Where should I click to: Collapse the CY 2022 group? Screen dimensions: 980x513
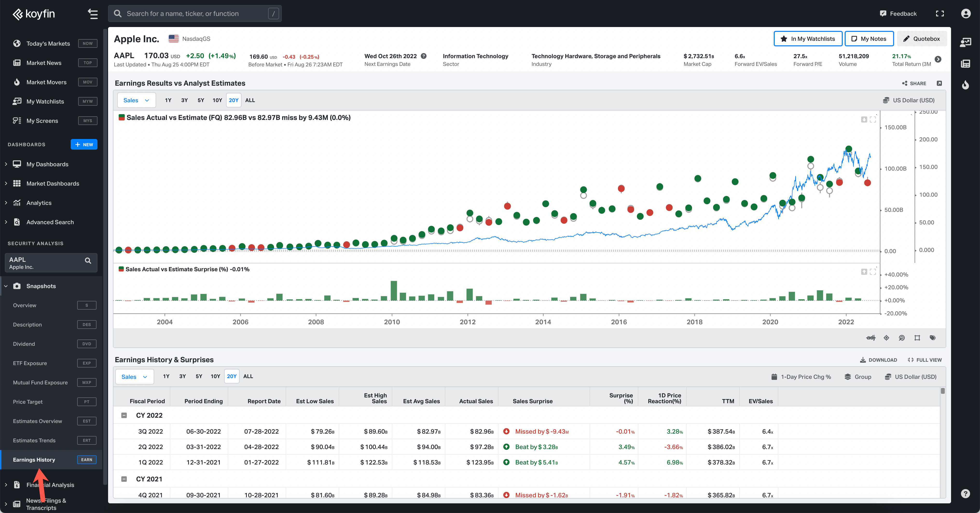click(x=124, y=415)
